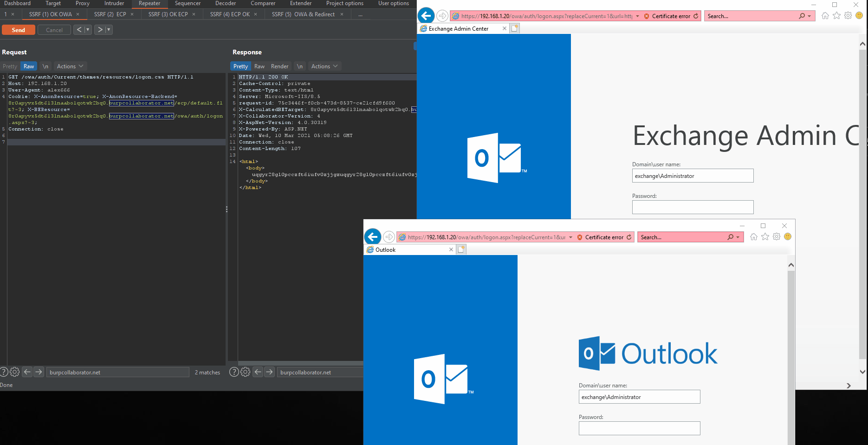Close the SSRF (1) OK OWA repeater tab
868x445 pixels.
point(78,14)
